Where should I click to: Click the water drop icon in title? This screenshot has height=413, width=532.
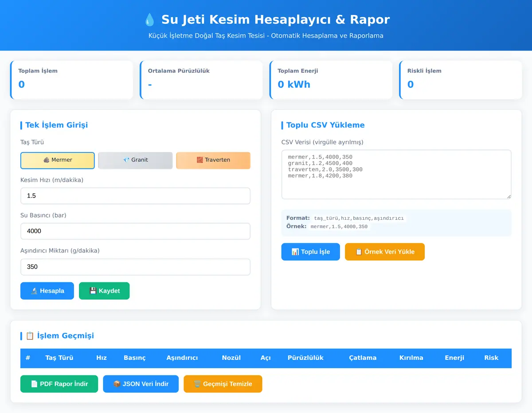(149, 19)
